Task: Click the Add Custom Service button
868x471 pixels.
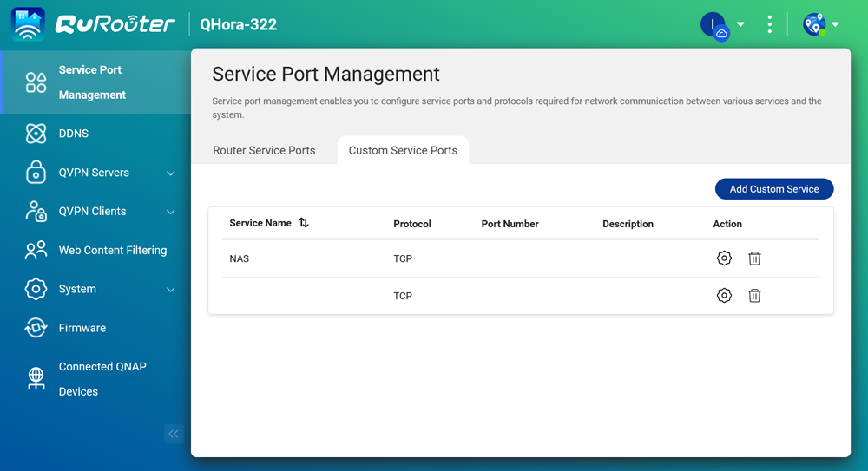Action: pyautogui.click(x=773, y=189)
